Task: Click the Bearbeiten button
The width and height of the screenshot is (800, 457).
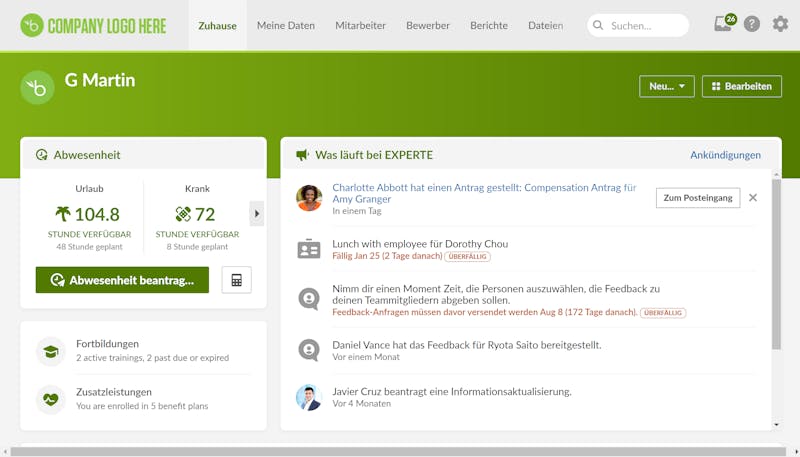Action: point(742,86)
